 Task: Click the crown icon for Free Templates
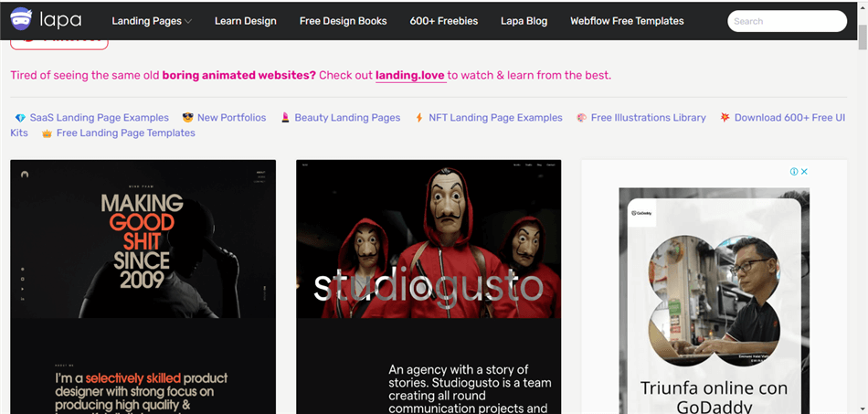tap(47, 133)
